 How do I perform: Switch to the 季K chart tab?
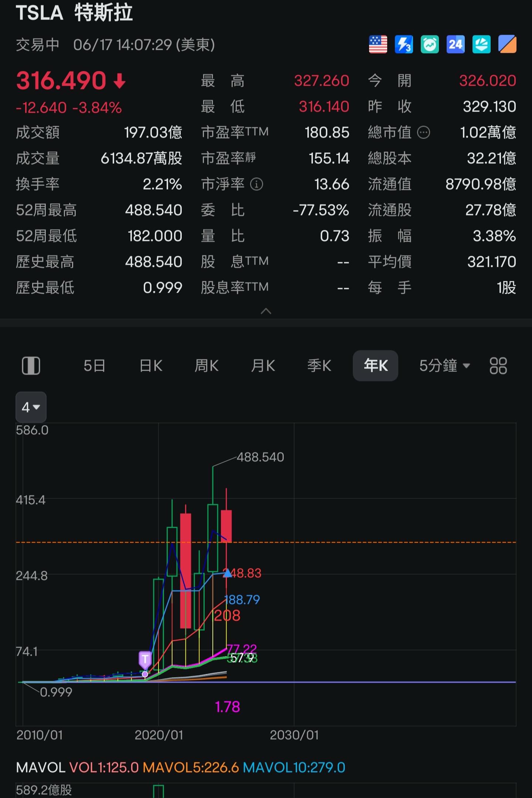click(x=319, y=366)
